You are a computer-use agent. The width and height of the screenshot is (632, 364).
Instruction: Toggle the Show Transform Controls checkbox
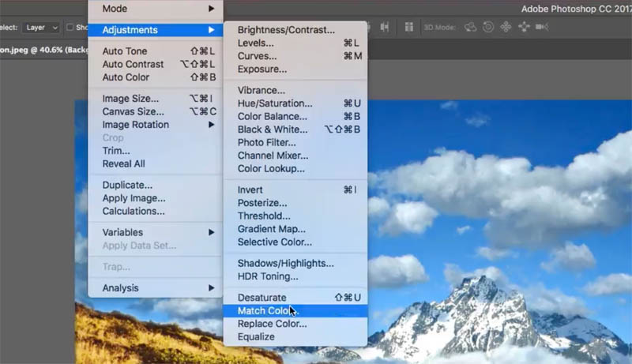coord(70,27)
